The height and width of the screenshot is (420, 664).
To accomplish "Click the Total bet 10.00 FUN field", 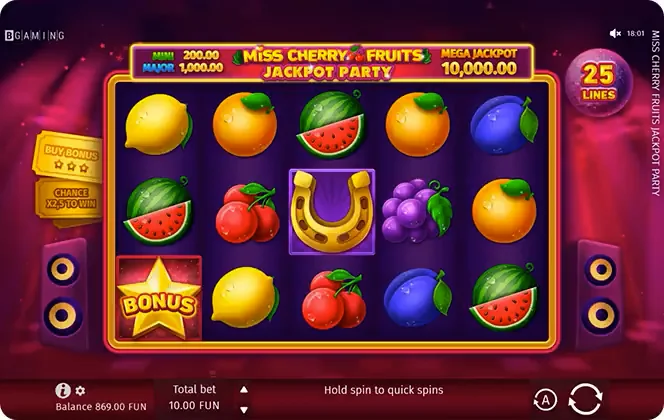I will tap(194, 398).
